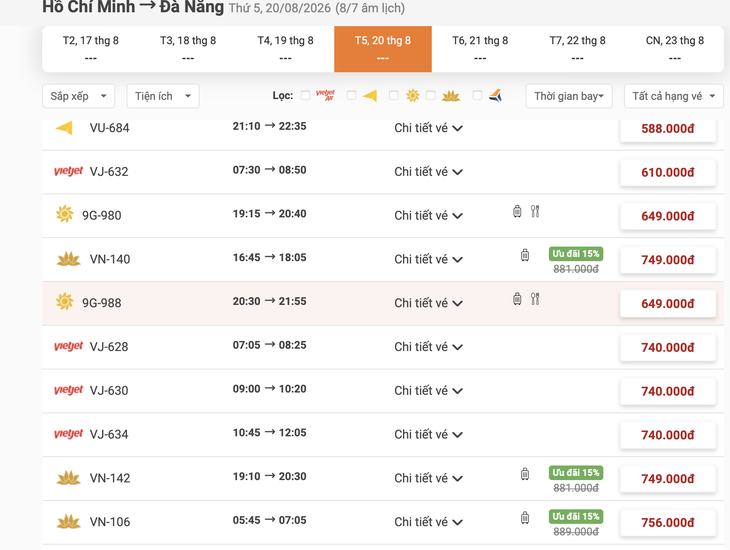Viewport: 730px width, 550px height.
Task: Choose the 588.000đ fare for VU-684
Action: point(668,129)
